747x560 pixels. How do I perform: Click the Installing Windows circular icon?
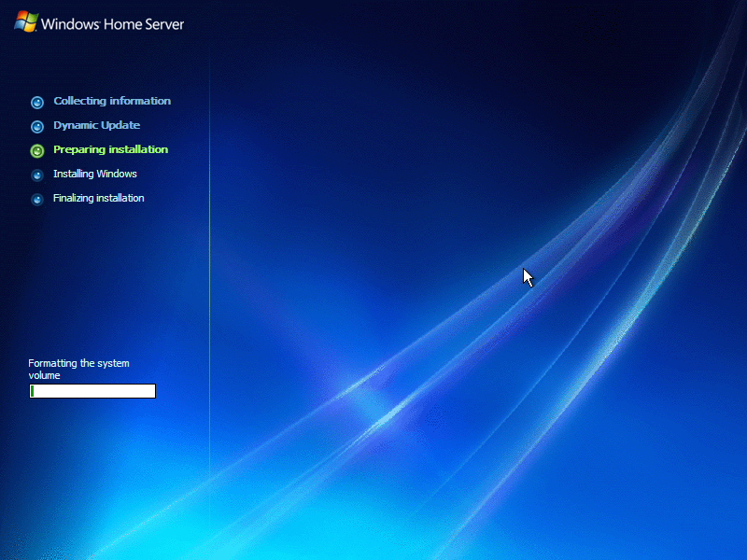[37, 175]
